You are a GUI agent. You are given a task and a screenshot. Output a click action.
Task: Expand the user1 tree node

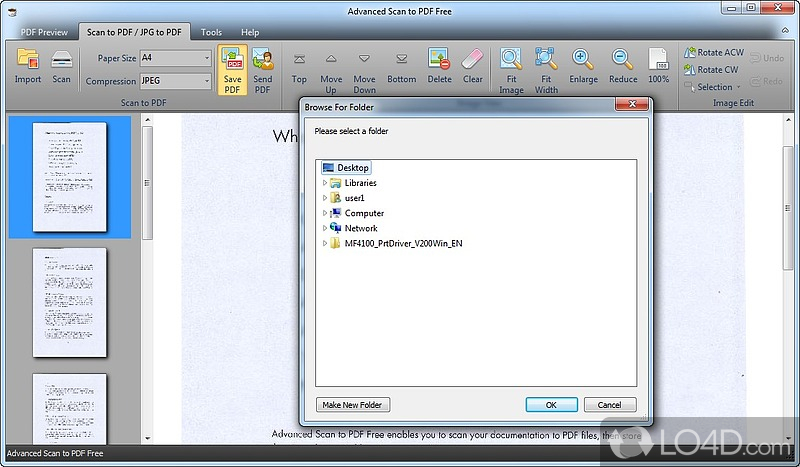pyautogui.click(x=324, y=198)
